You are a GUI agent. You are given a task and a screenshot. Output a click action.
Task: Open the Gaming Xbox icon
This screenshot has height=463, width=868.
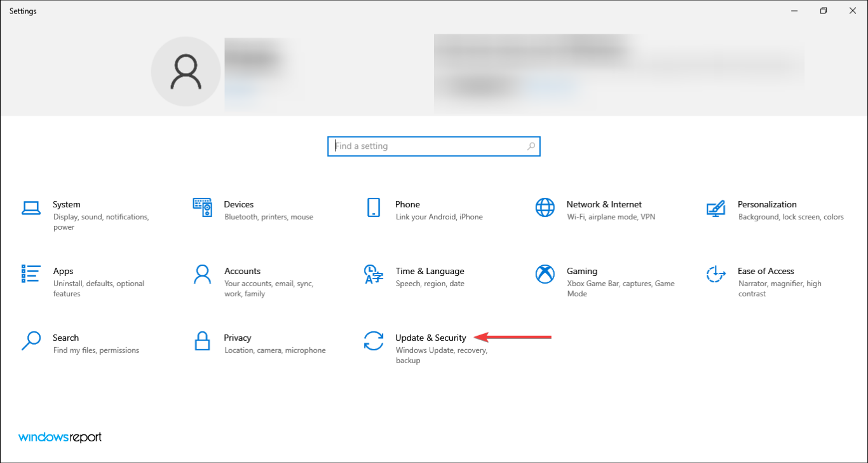tap(545, 274)
